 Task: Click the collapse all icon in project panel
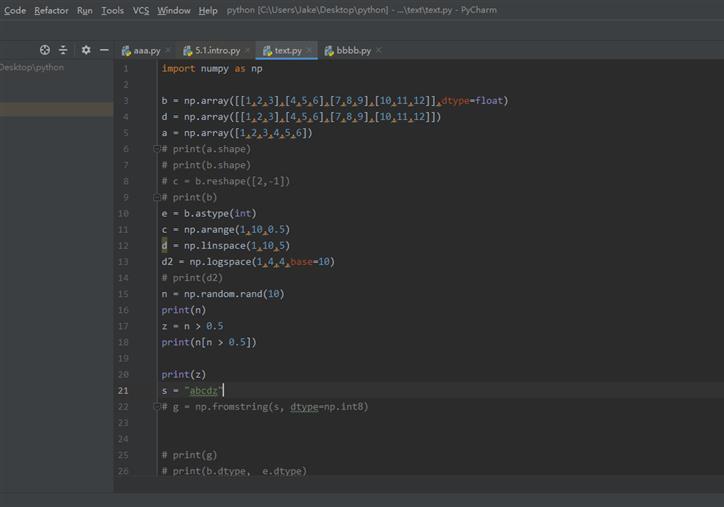63,50
